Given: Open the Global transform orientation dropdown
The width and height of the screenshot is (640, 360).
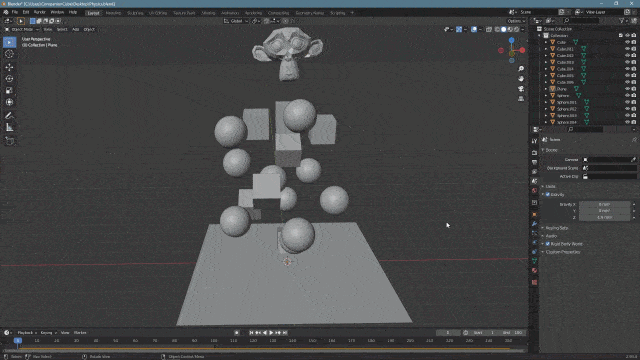Looking at the screenshot, I should (236, 21).
